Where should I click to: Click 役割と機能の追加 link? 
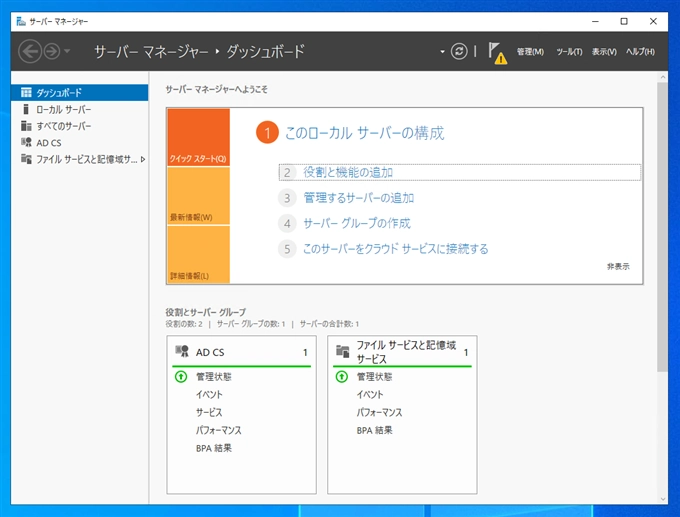tap(348, 173)
